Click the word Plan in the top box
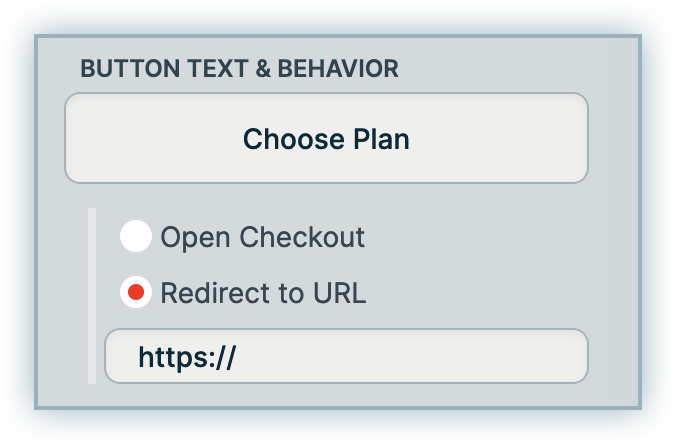Image resolution: width=676 pixels, height=444 pixels. pyautogui.click(x=378, y=138)
